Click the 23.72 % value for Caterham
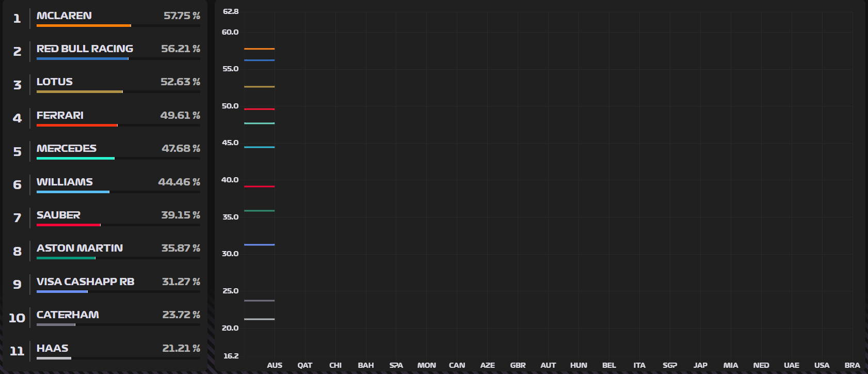 point(181,315)
